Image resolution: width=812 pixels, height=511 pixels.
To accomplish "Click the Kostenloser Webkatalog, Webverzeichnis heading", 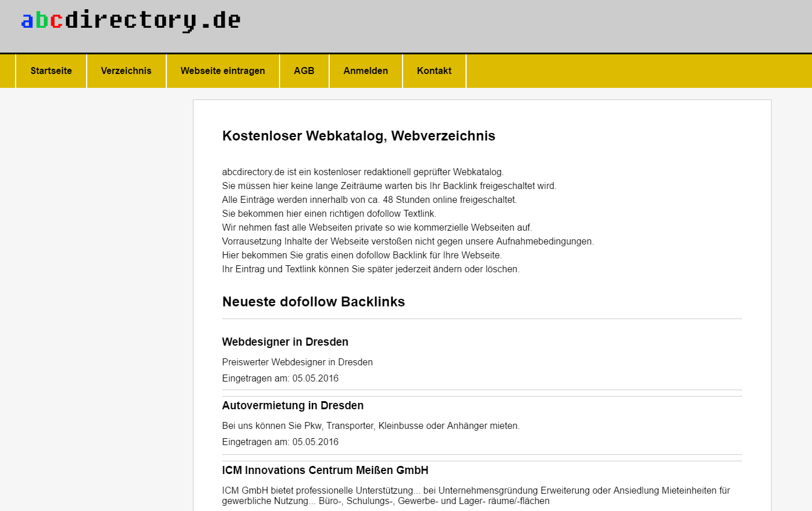I will point(359,136).
